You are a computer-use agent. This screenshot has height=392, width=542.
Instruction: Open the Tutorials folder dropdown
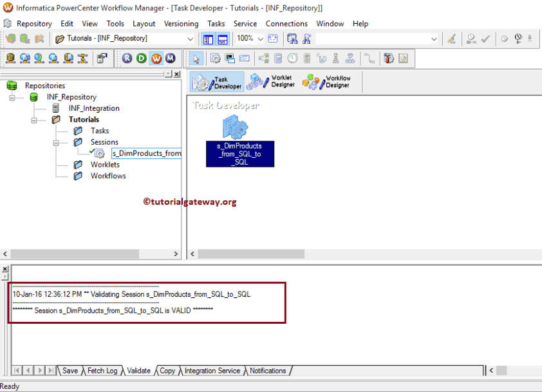pyautogui.click(x=190, y=39)
